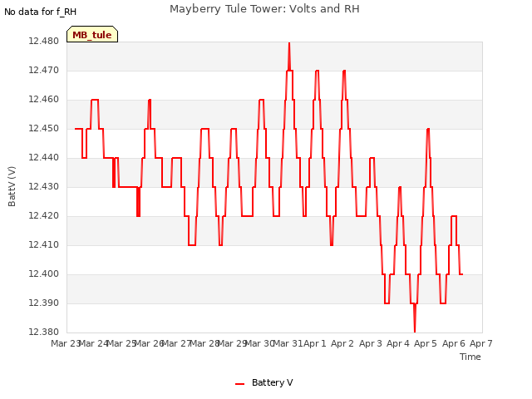
Task: Click the BattV (V) y-axis label
Action: tap(12, 186)
